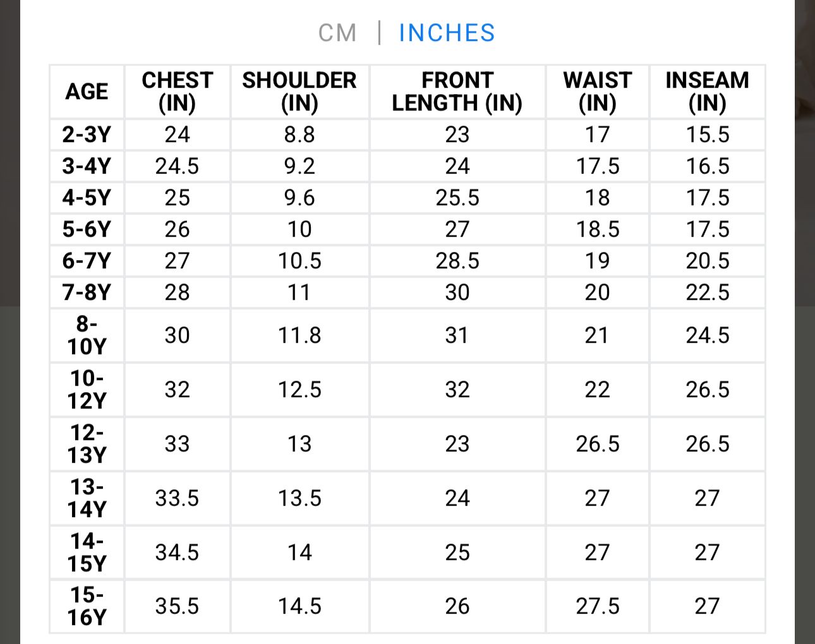815x644 pixels.
Task: Click the CHEST (IN) column header
Action: coord(177,92)
